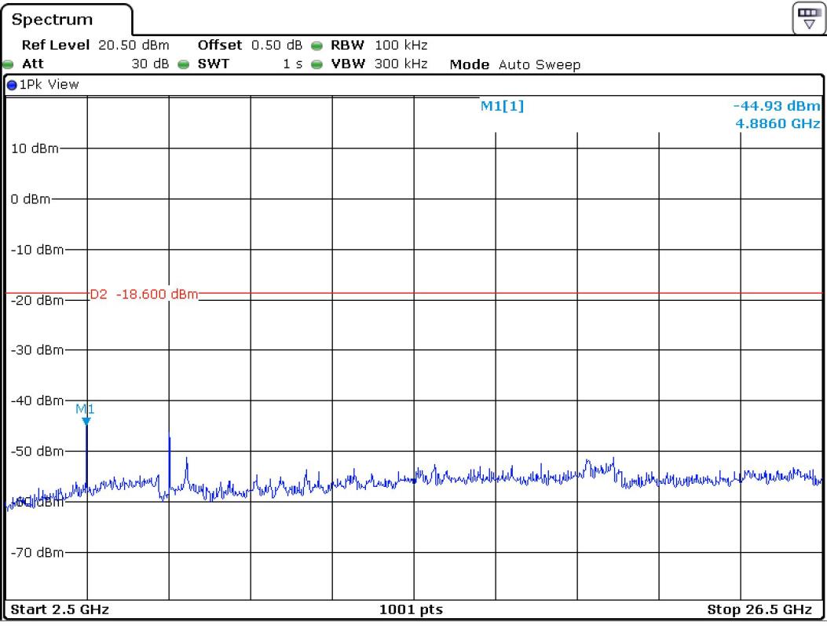827x644 pixels.
Task: Click the green dot next to SWT
Action: click(184, 64)
